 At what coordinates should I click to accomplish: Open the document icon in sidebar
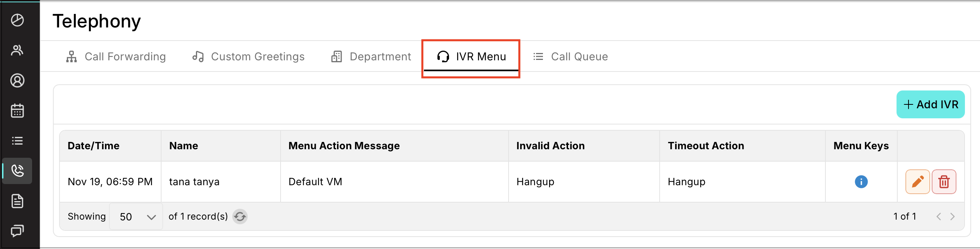tap(17, 201)
